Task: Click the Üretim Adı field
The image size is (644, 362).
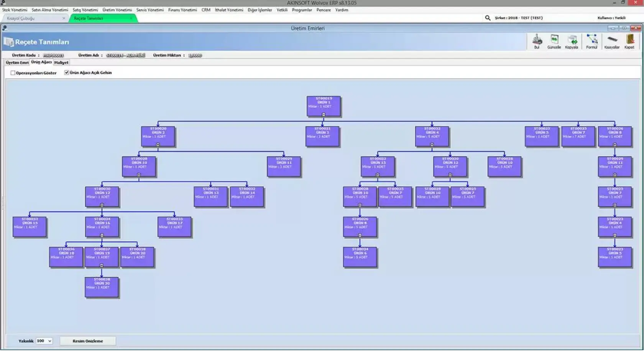Action: click(x=126, y=55)
